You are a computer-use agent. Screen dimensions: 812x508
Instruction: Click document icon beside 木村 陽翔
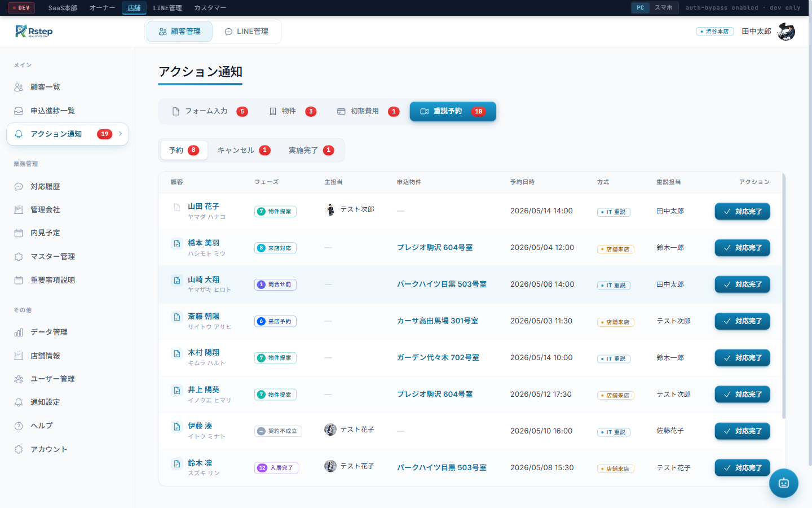177,353
